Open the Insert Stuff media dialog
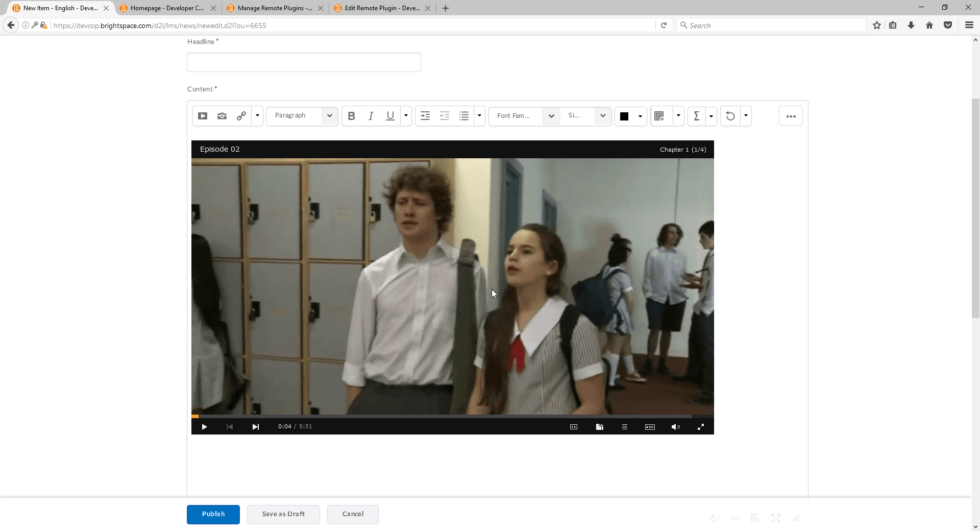The image size is (980, 531). pos(202,116)
